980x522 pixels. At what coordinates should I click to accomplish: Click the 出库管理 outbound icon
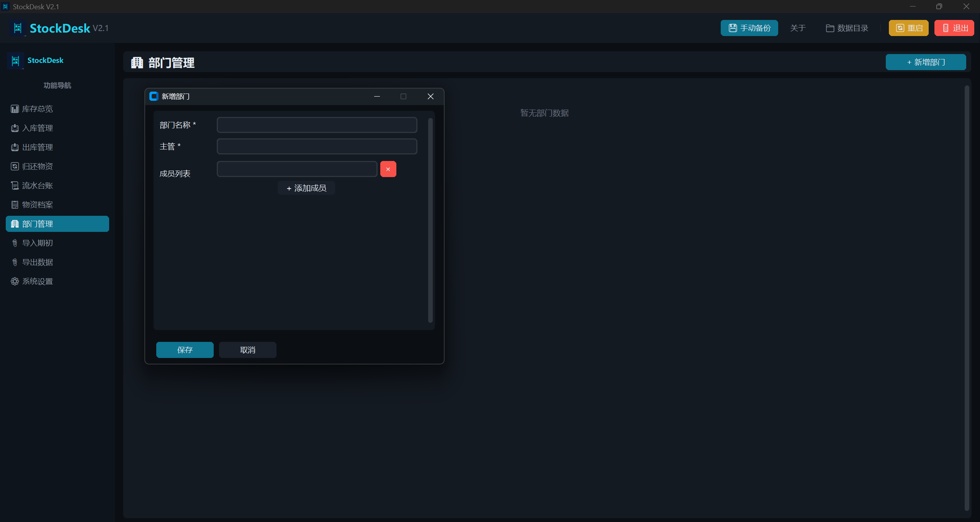pos(15,147)
